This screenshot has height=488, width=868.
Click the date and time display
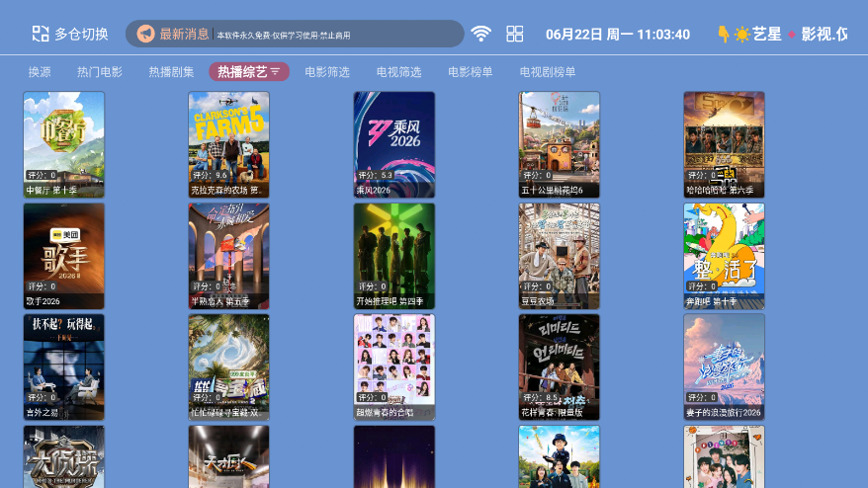[x=618, y=35]
